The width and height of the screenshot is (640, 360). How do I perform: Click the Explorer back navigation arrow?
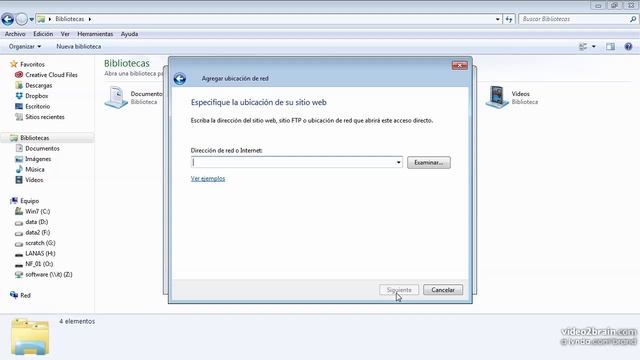8,19
